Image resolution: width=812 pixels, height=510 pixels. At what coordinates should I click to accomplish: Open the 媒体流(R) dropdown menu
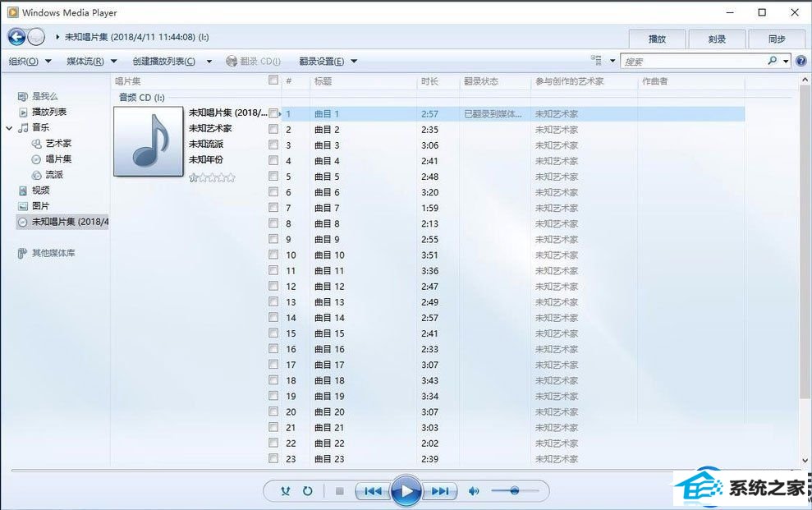pyautogui.click(x=92, y=61)
